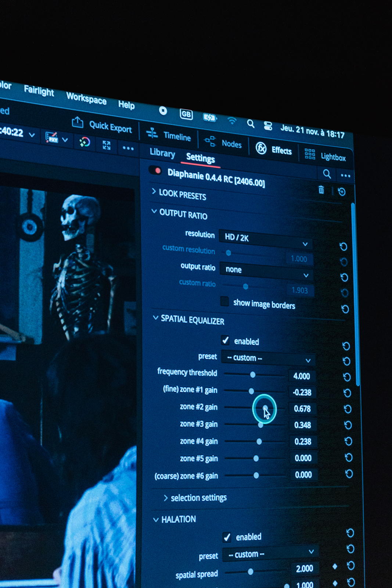Toggle the Diaphanie effect enable switch

coord(156,171)
